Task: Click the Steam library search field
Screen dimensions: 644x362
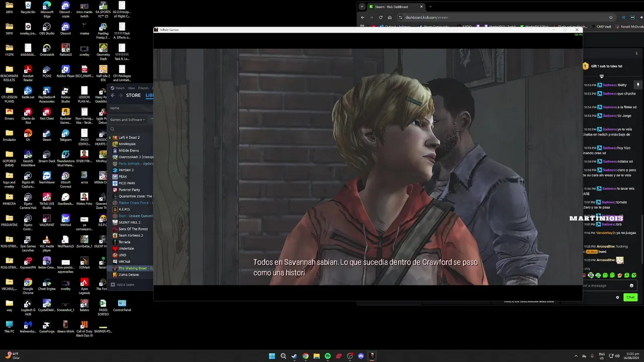Action: coord(131,129)
